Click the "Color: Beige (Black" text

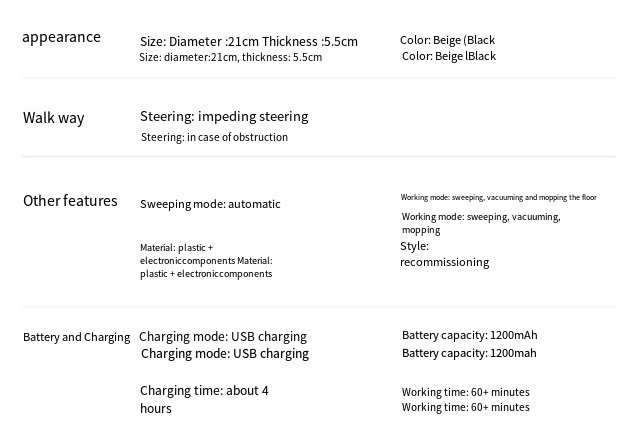[x=447, y=40]
